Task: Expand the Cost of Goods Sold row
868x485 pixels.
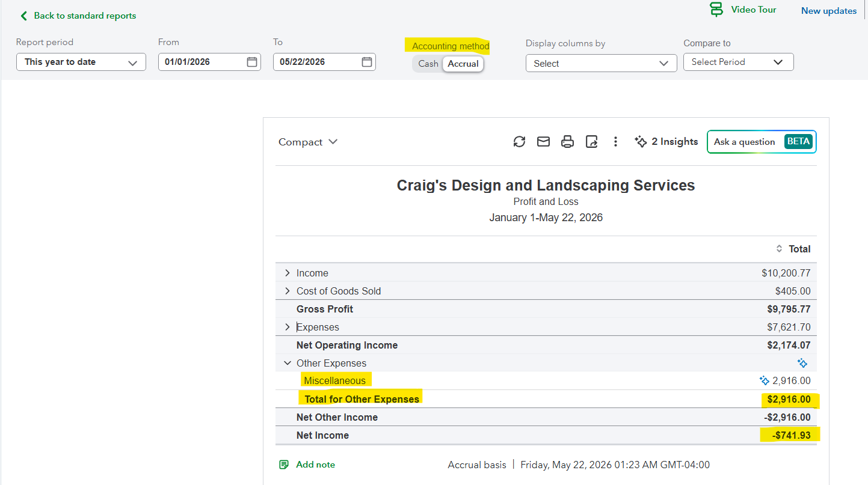Action: (x=287, y=291)
